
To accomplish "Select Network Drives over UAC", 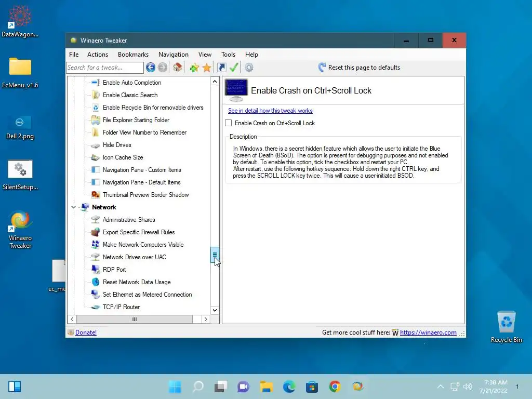I will pyautogui.click(x=135, y=257).
